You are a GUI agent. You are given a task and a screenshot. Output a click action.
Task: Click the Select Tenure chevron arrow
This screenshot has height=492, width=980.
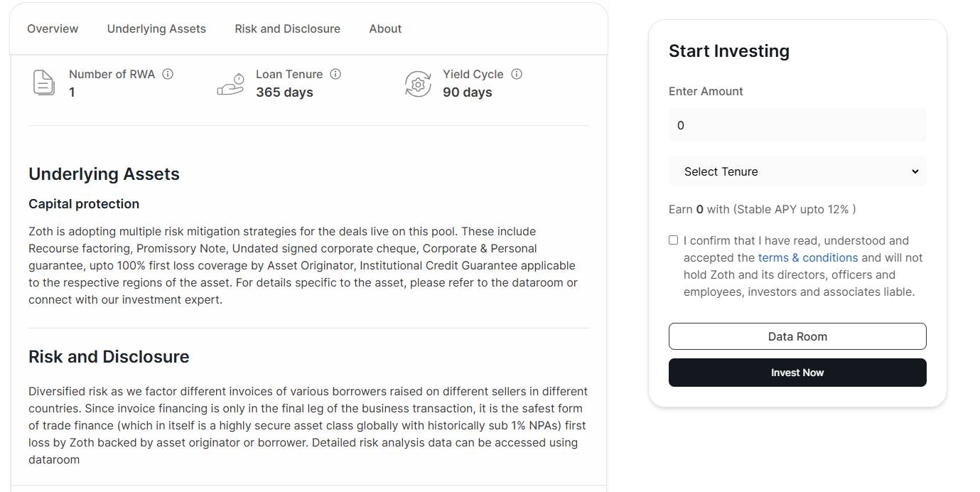tap(915, 171)
